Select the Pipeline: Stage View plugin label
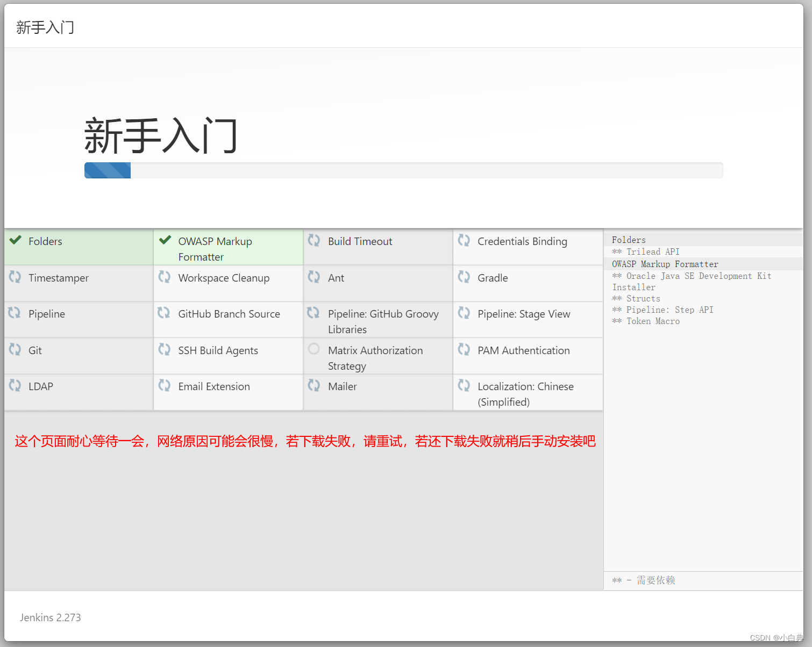812x647 pixels. point(524,314)
